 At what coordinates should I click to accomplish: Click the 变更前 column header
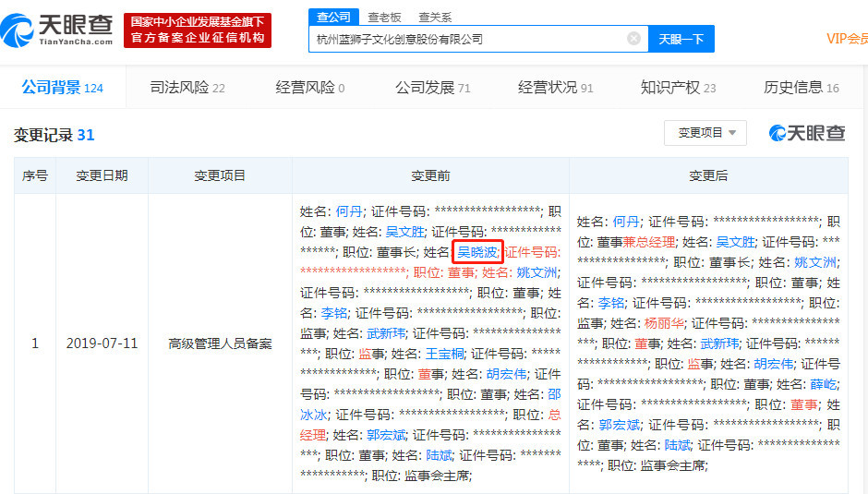[x=430, y=175]
